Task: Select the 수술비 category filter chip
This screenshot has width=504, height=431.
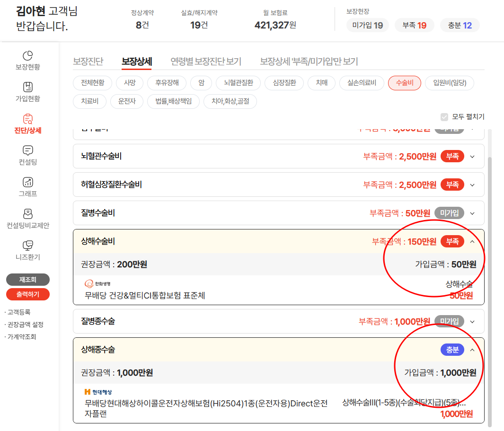Action: pos(404,83)
